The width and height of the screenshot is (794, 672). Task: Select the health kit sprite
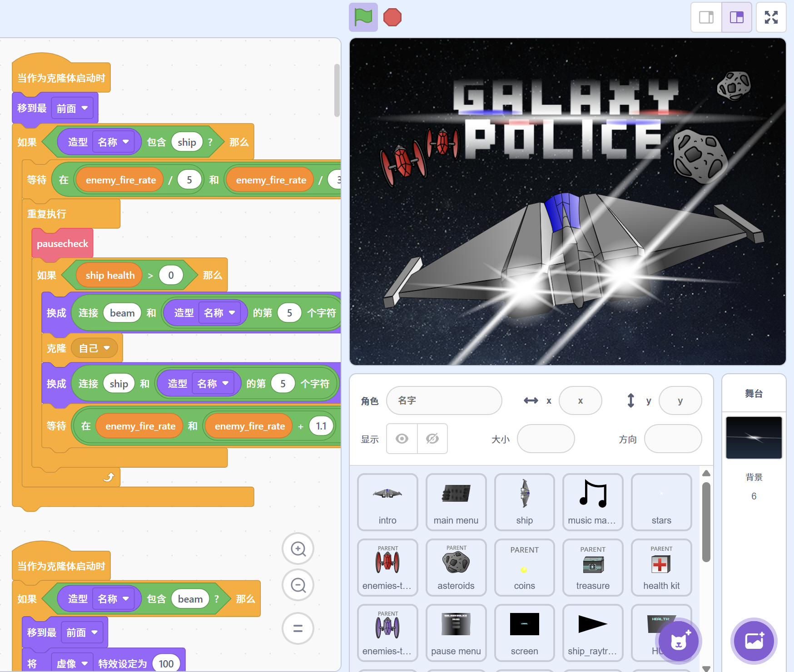(661, 568)
